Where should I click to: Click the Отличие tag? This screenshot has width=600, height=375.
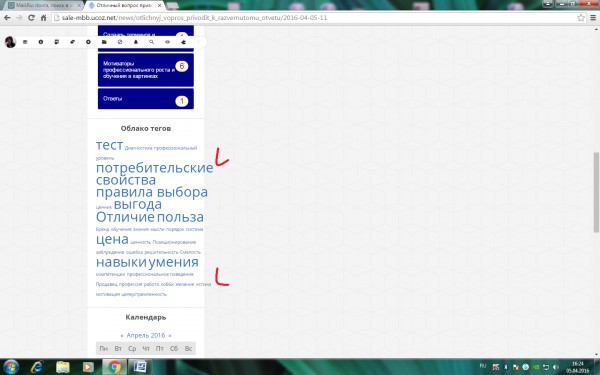(x=125, y=217)
